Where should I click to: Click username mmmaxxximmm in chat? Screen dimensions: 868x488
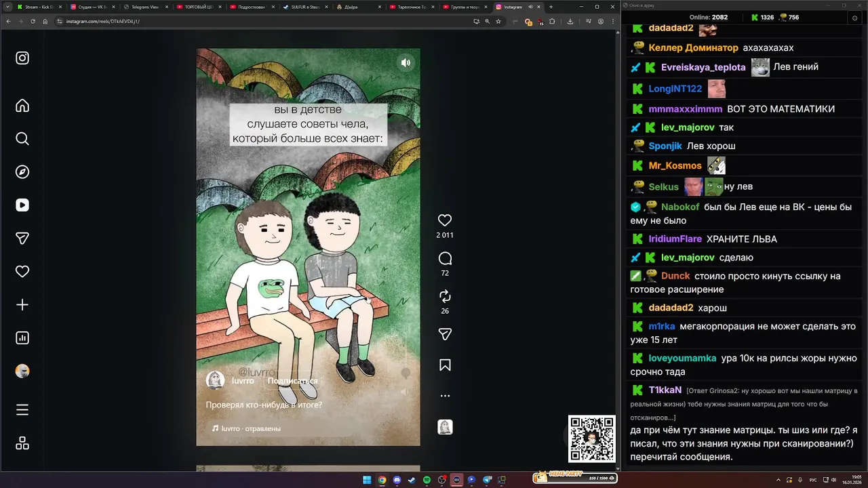(686, 109)
